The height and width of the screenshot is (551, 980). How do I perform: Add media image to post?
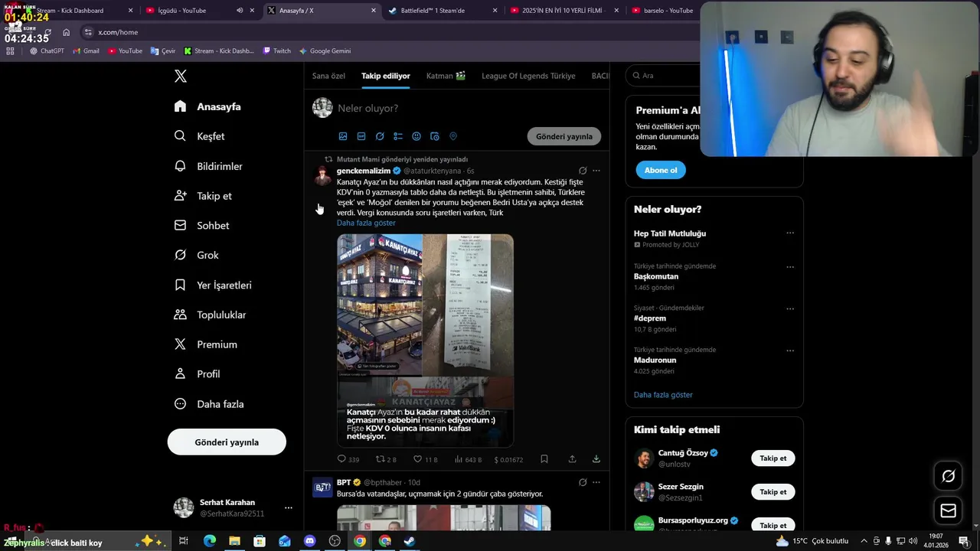tap(343, 136)
